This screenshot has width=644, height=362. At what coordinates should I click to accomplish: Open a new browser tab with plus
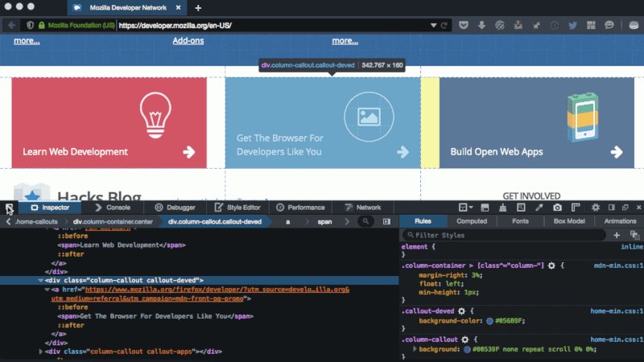pyautogui.click(x=198, y=8)
